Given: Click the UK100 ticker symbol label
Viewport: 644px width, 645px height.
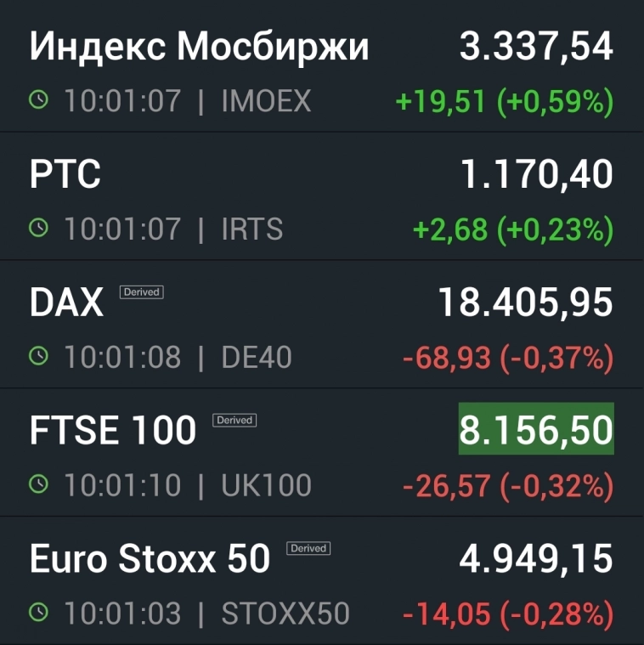Looking at the screenshot, I should 266,485.
